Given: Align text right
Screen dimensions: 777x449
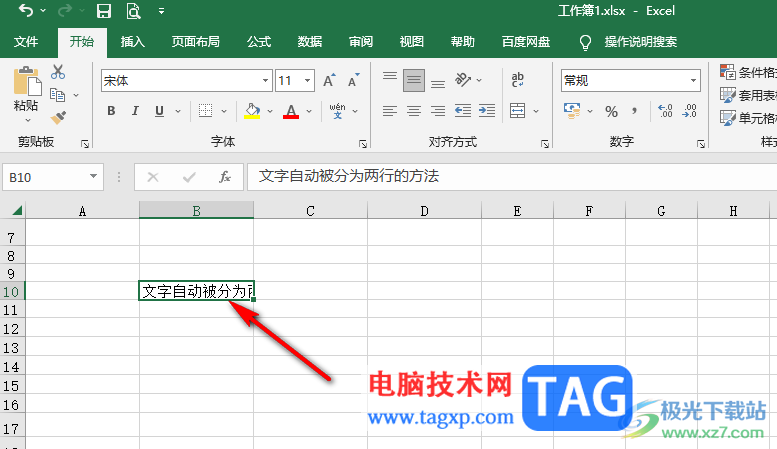Looking at the screenshot, I should pos(438,111).
